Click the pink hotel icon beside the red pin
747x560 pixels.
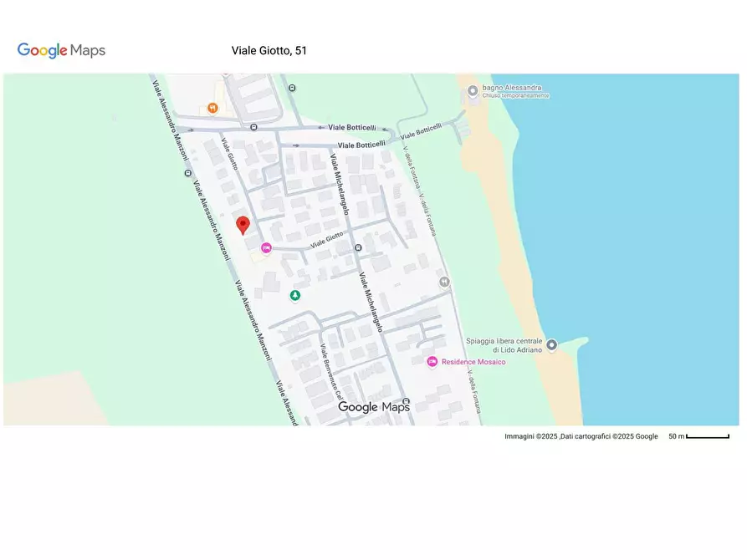pyautogui.click(x=266, y=247)
